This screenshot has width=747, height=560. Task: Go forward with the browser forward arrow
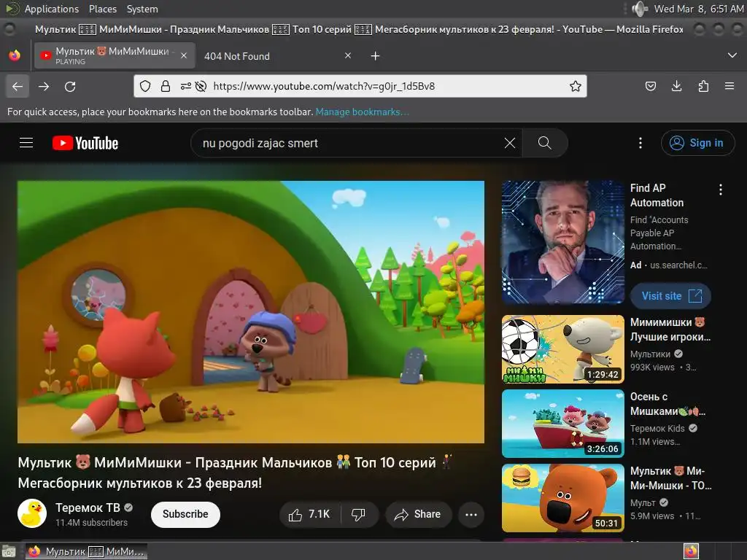[44, 86]
